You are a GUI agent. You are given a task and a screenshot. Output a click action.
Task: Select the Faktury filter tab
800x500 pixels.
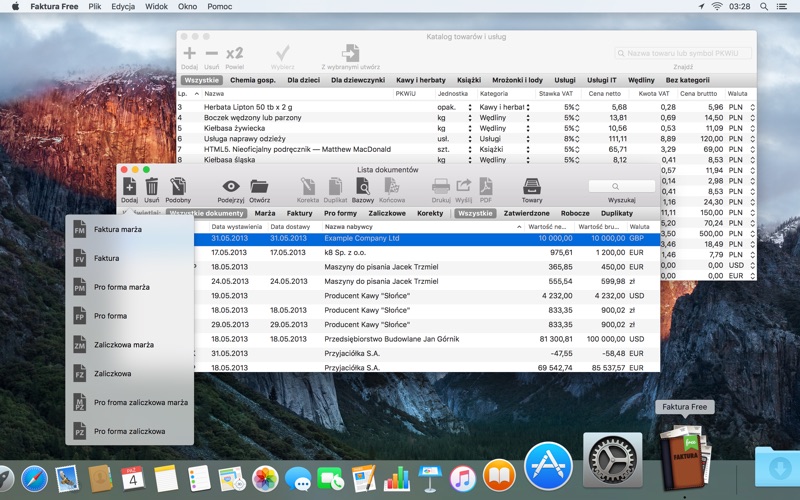pyautogui.click(x=299, y=213)
